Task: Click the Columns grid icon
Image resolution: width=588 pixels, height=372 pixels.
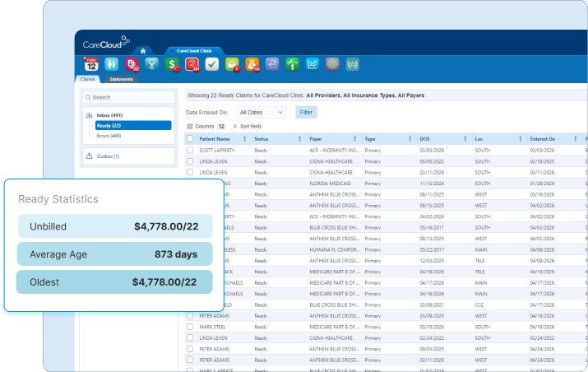Action: (x=190, y=127)
